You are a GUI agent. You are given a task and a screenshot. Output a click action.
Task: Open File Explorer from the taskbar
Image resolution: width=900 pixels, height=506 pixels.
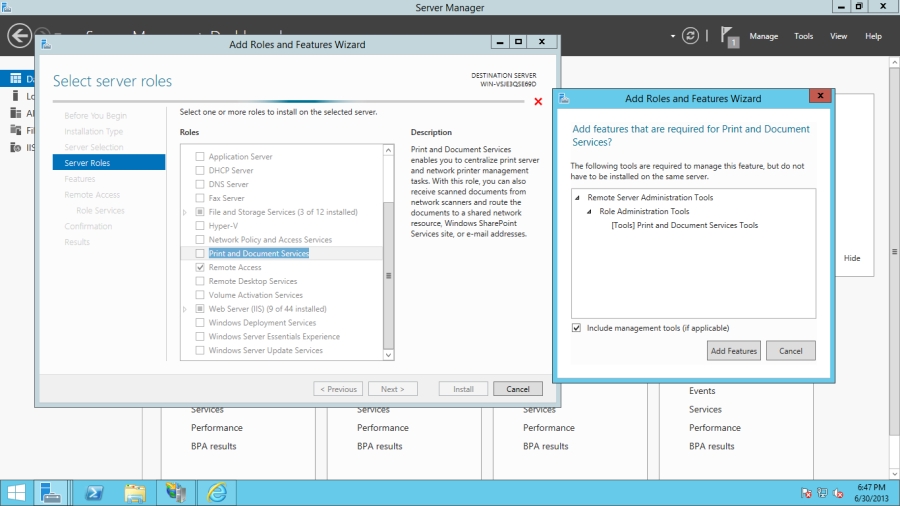point(135,493)
